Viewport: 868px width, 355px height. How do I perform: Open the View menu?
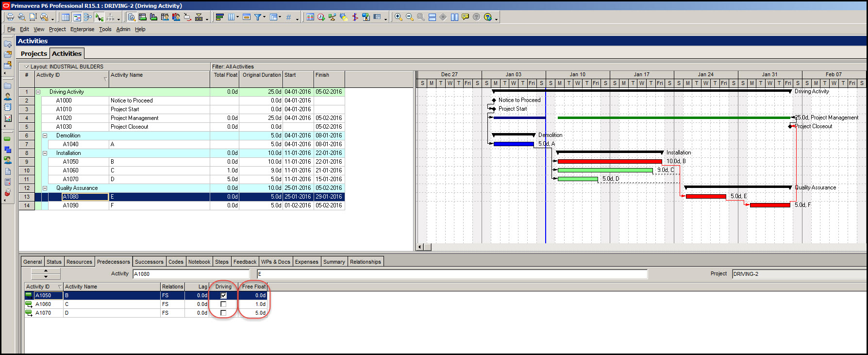39,29
